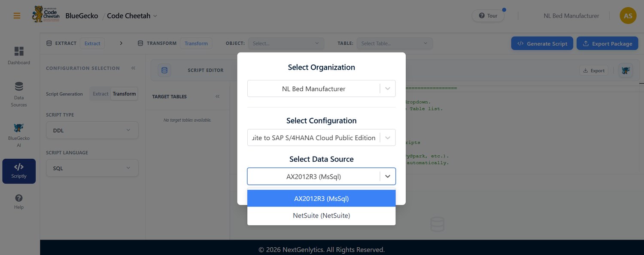Switch Script Generation to Extract
Screen dimensions: 644x255
[100, 94]
